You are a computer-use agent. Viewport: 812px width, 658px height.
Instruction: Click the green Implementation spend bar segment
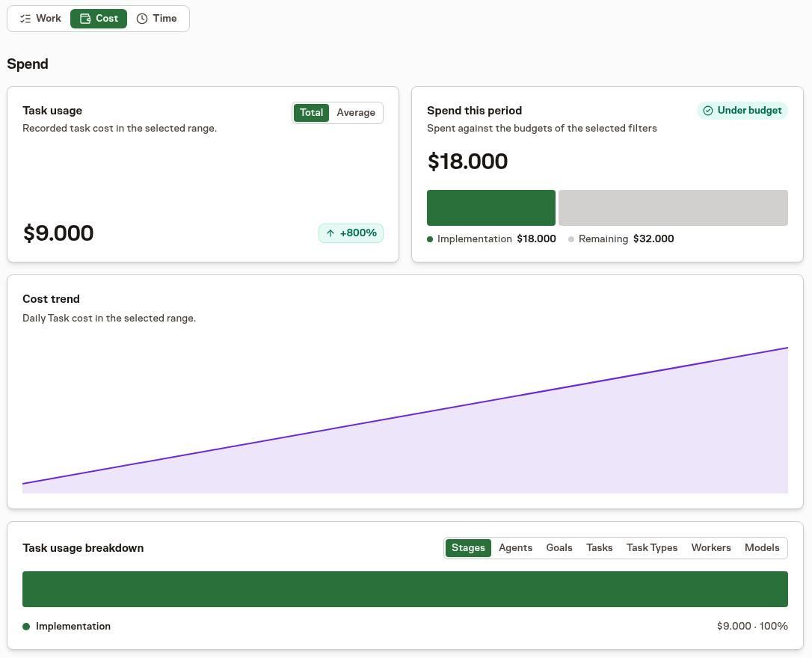[491, 208]
